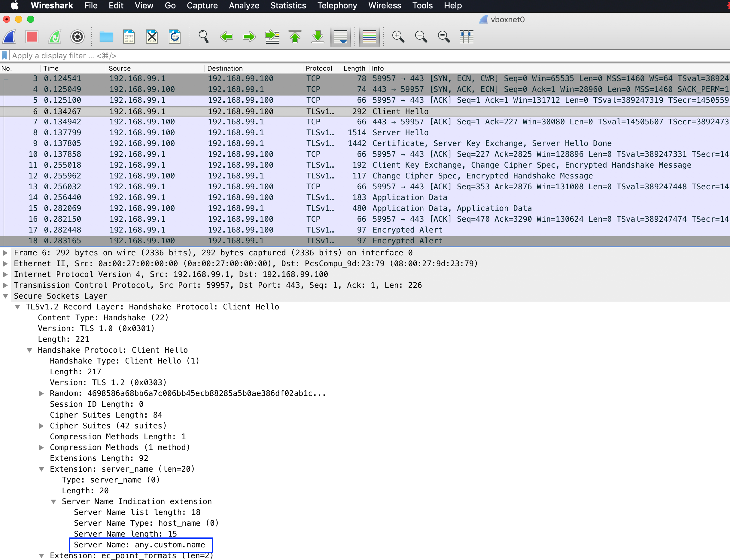Select packet 14 Application Data row

point(365,197)
